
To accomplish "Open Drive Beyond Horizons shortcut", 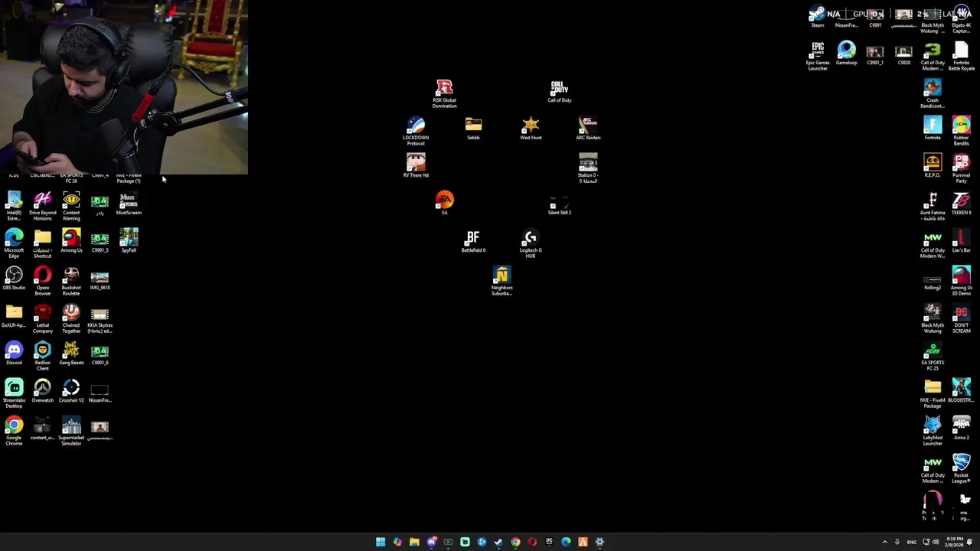I will point(42,206).
